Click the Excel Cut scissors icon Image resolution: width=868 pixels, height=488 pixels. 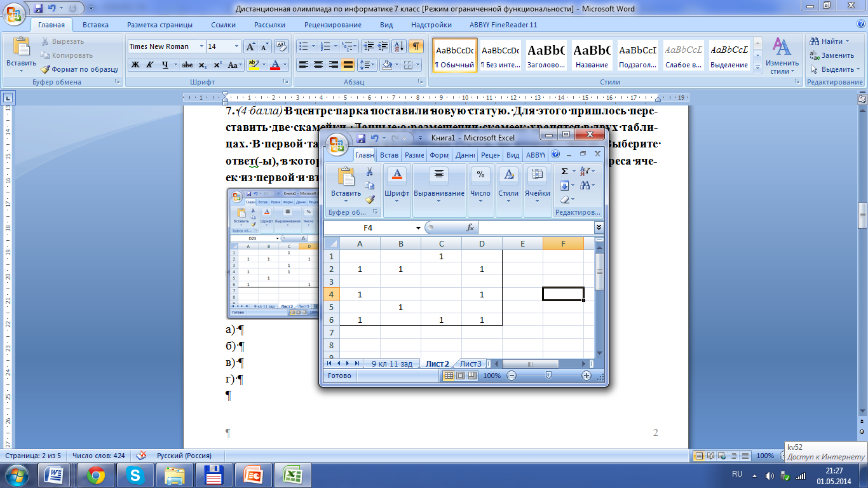(x=369, y=172)
